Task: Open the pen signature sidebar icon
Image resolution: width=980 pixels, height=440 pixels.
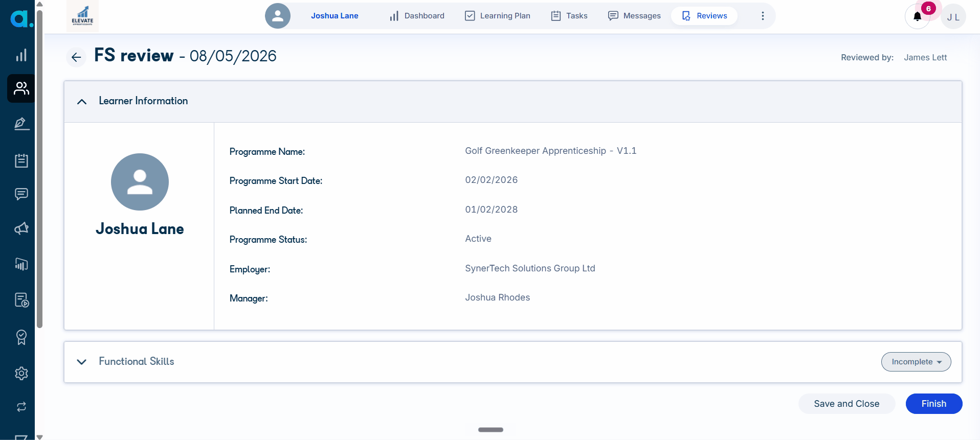Action: [21, 124]
